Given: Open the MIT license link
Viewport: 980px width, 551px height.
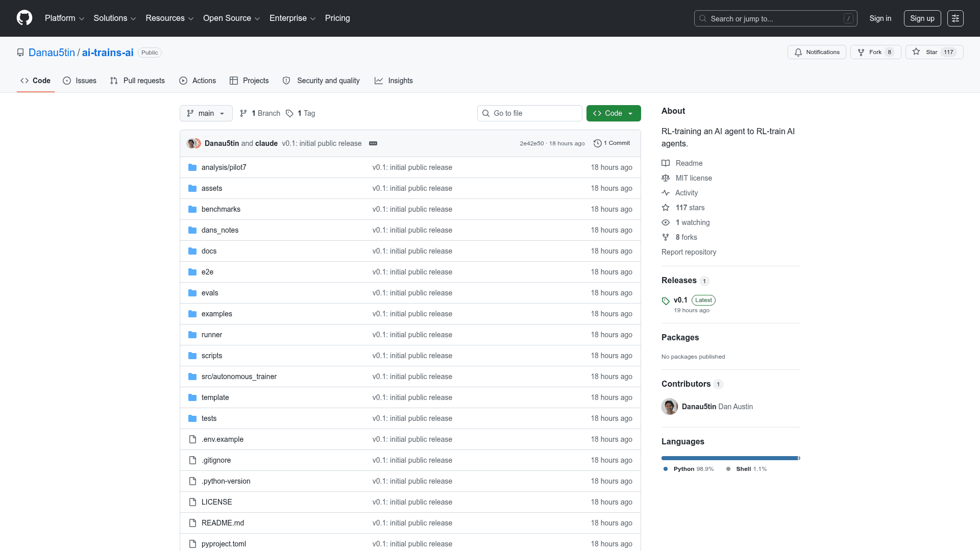Looking at the screenshot, I should [x=693, y=178].
